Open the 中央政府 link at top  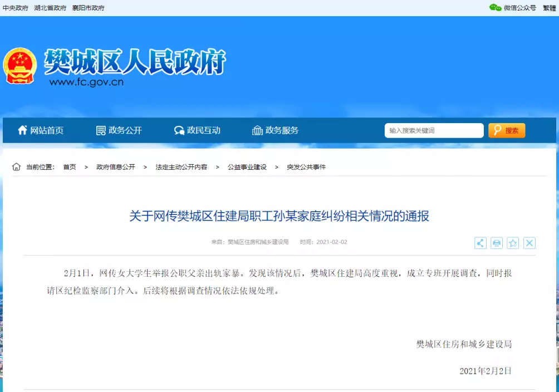(x=16, y=8)
